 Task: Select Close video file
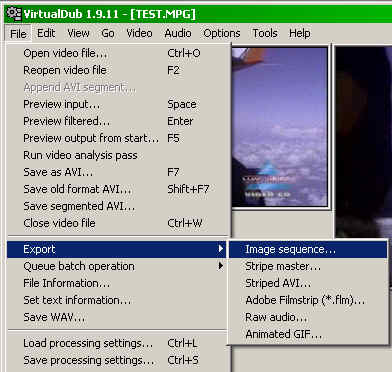(x=118, y=223)
